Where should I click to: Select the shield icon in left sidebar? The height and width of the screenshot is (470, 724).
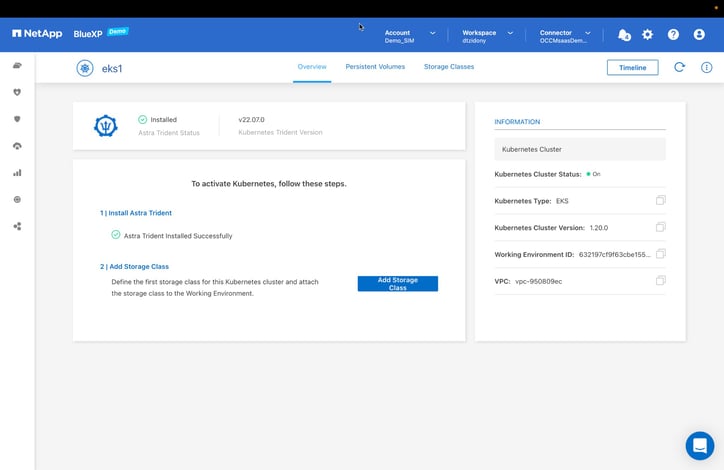click(x=17, y=119)
